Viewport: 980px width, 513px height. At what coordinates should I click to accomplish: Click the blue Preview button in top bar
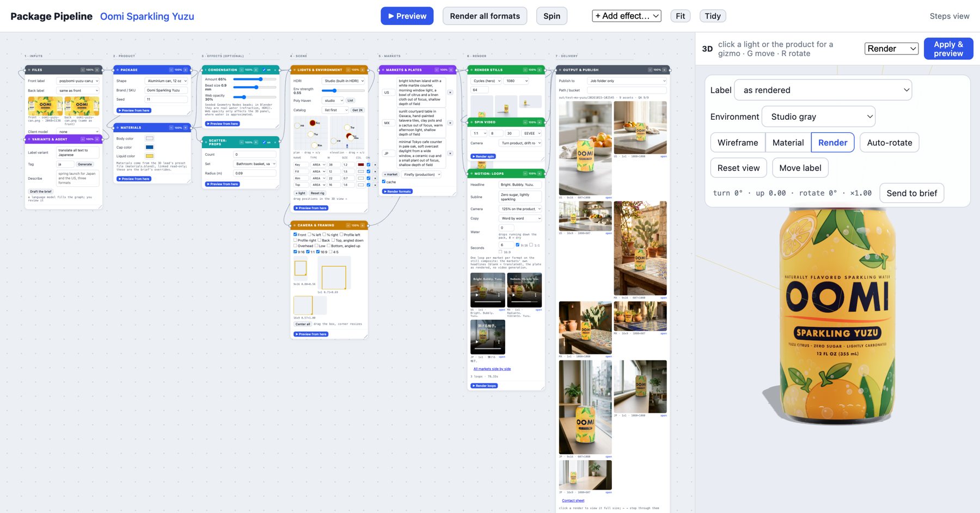(407, 16)
